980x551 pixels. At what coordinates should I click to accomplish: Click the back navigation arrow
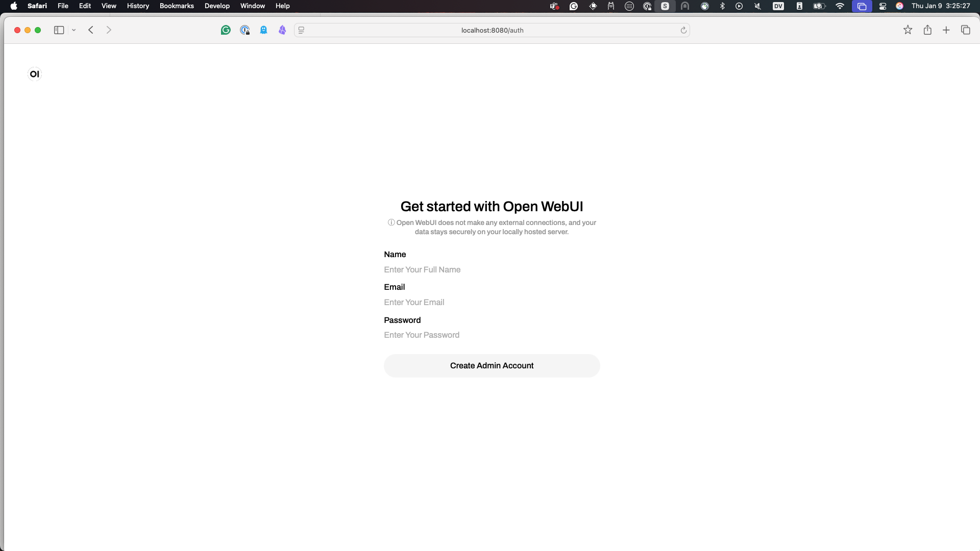point(90,30)
